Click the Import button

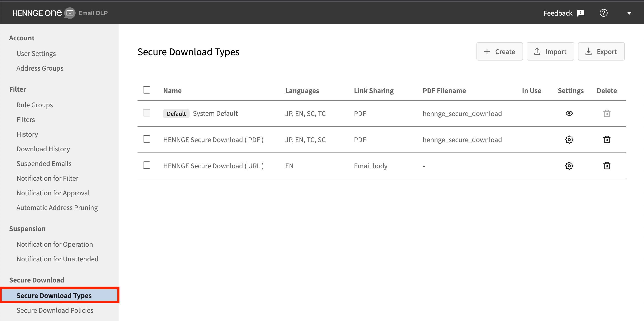550,52
